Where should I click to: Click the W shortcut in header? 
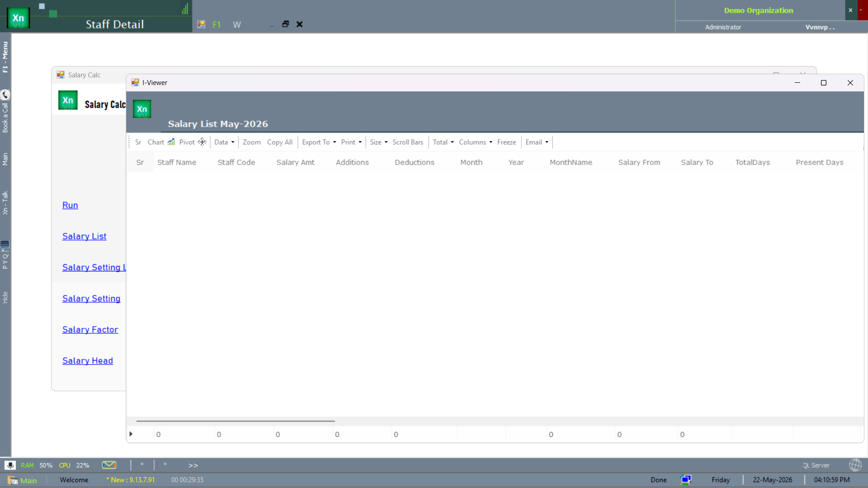pyautogui.click(x=237, y=24)
